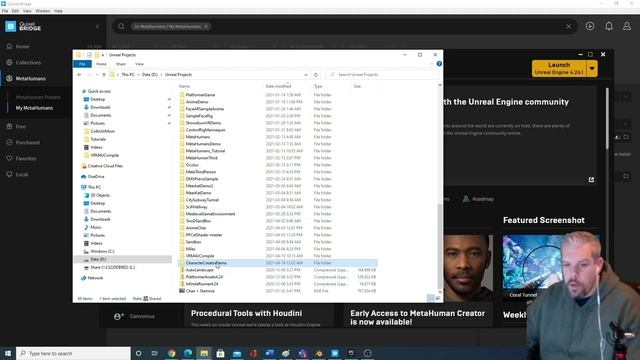640x360 pixels.
Task: Open Network in navigation pane
Action: (95, 278)
